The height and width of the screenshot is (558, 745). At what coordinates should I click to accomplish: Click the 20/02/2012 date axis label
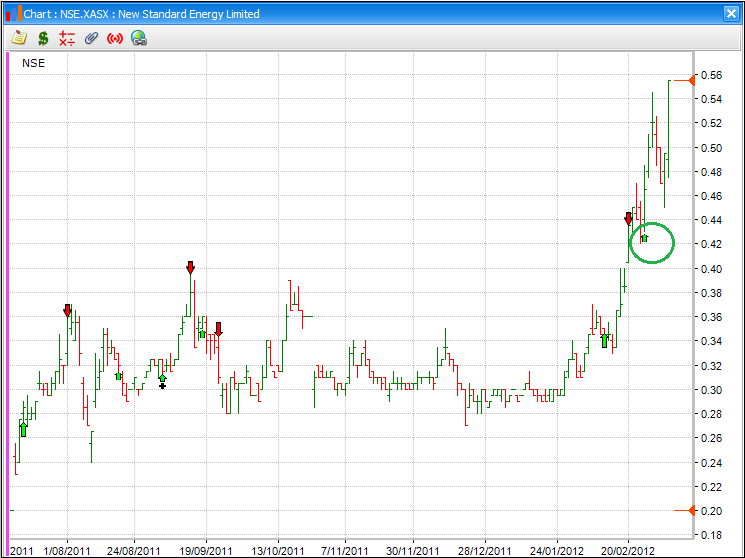point(628,551)
